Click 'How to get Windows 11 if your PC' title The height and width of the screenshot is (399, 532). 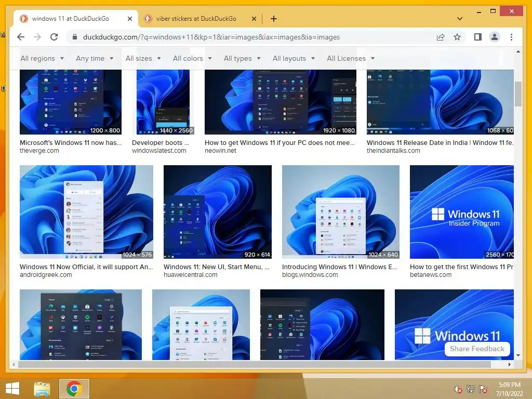click(280, 142)
